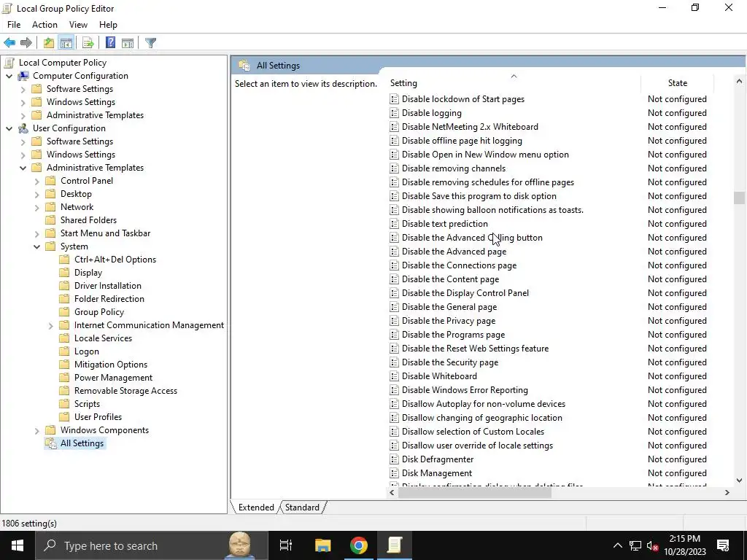
Task: Select 'Disable NetMeeting 2.x Whiteboard' setting
Action: [471, 127]
